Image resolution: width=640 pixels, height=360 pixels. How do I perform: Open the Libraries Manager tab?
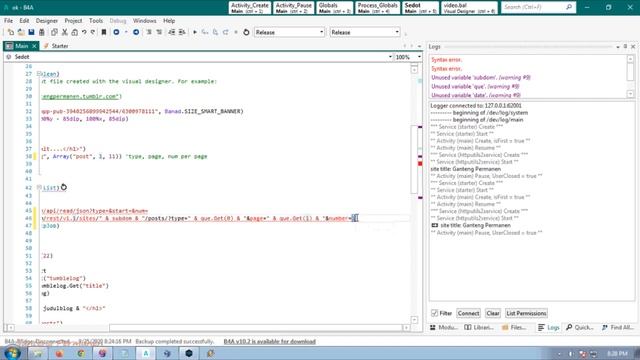click(x=479, y=327)
